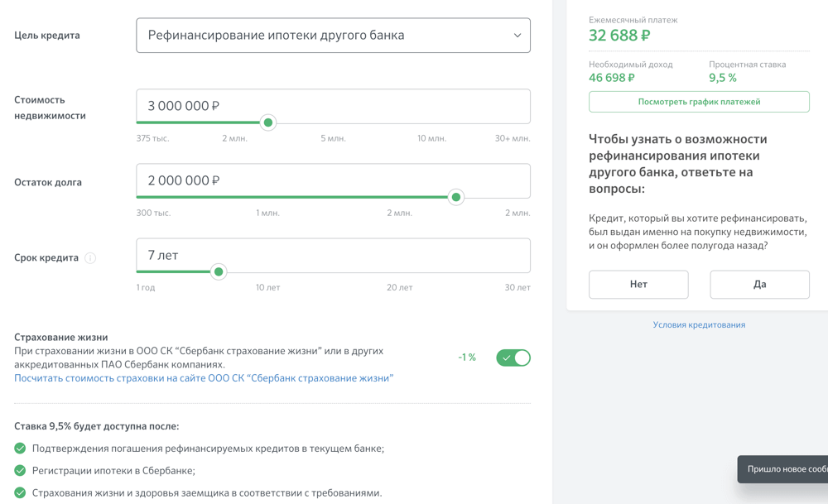Open the Условия кредитования link
Viewport: 828px width, 504px height.
point(699,324)
